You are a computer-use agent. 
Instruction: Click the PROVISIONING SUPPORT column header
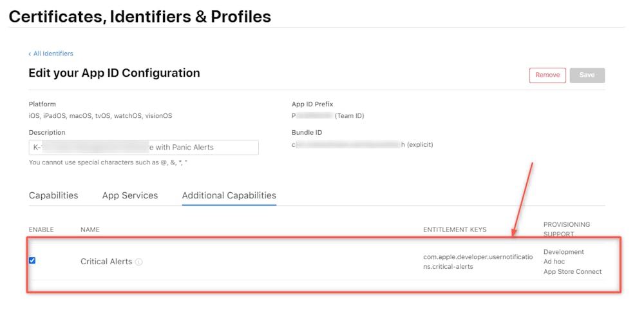[x=567, y=229]
